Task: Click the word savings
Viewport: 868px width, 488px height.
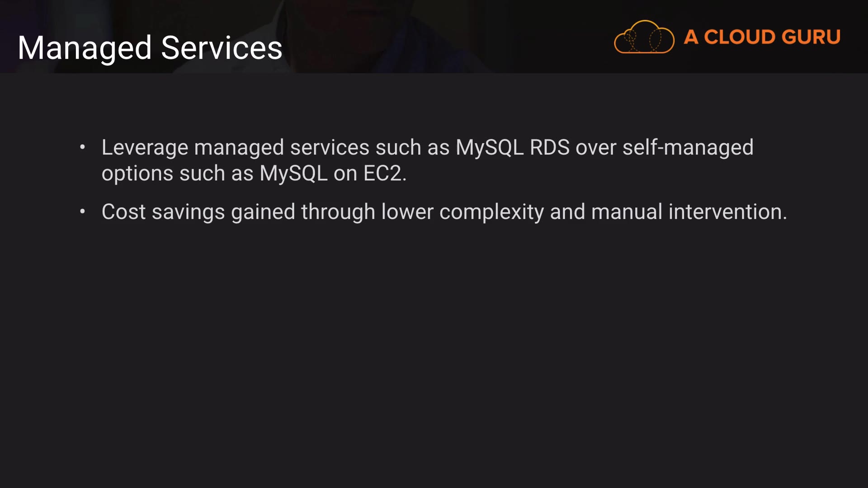Action: [x=188, y=212]
